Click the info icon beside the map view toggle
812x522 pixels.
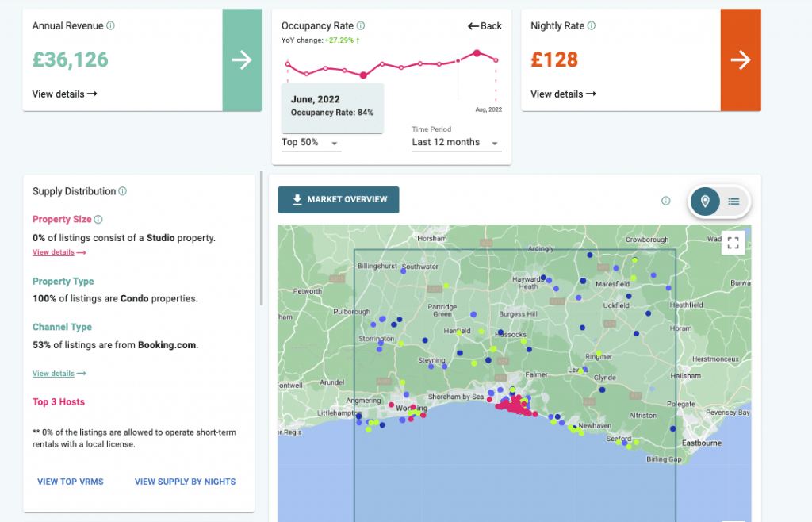tap(665, 201)
